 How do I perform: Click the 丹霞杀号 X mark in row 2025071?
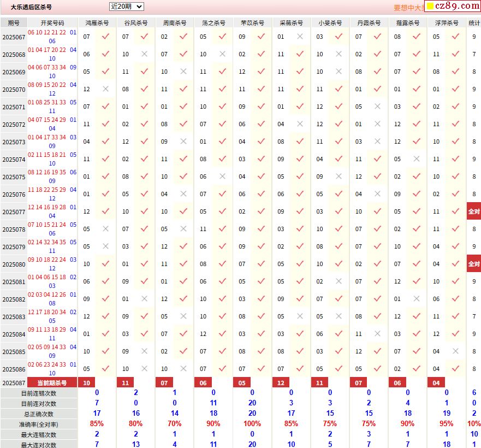click(x=378, y=107)
